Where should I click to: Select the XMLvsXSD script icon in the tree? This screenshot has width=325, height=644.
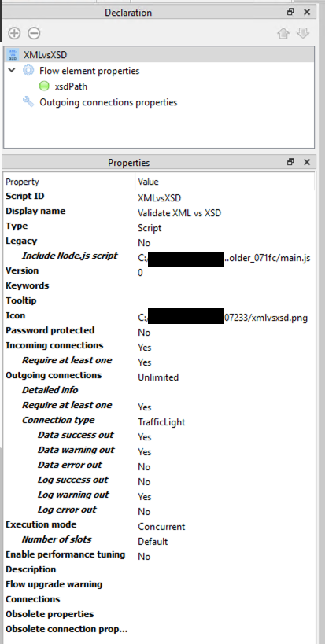[x=13, y=54]
